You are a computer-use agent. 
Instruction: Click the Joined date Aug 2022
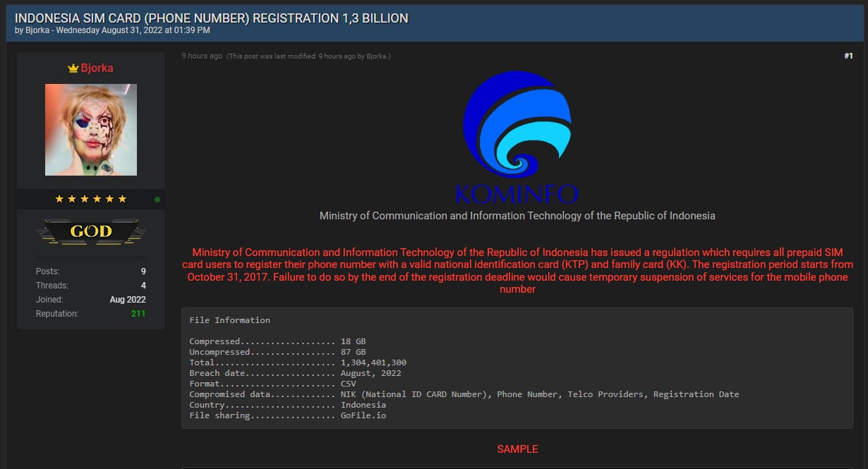point(128,300)
